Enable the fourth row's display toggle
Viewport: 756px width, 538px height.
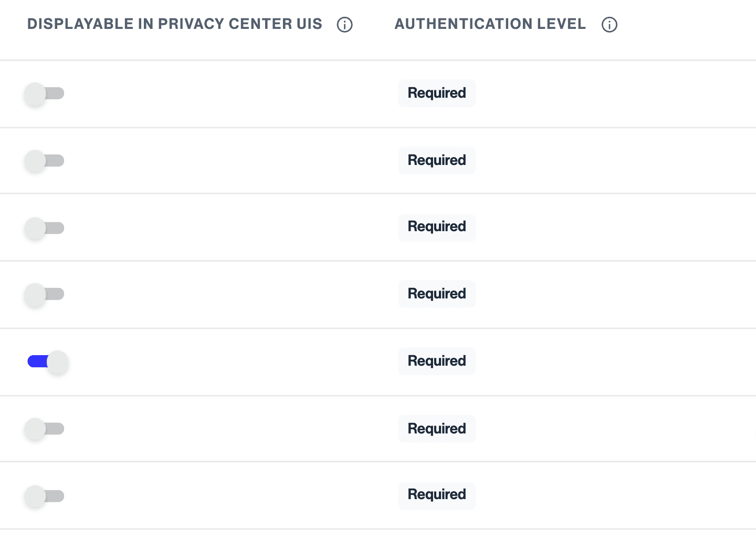pyautogui.click(x=45, y=294)
